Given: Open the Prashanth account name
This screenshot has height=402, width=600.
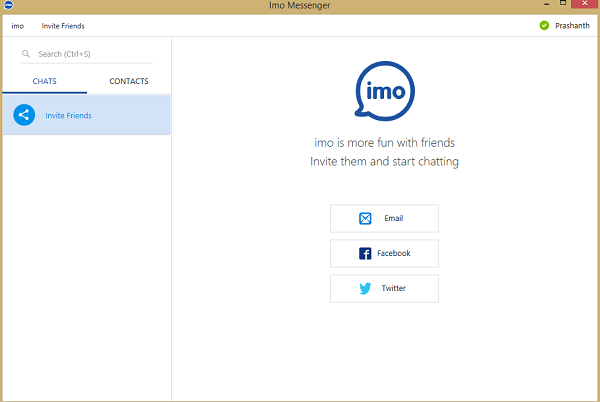Looking at the screenshot, I should 573,25.
